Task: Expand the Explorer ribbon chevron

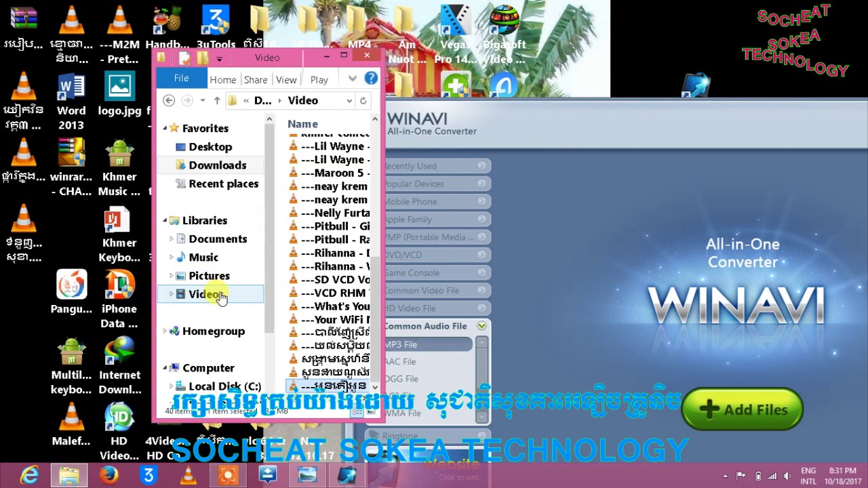Action: 353,79
